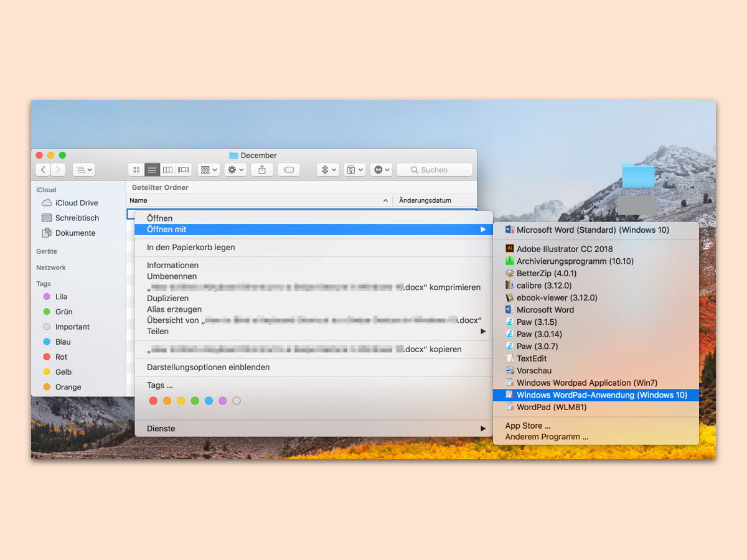Open with calibre (3.12.0)
Image resolution: width=747 pixels, height=560 pixels.
click(596, 286)
